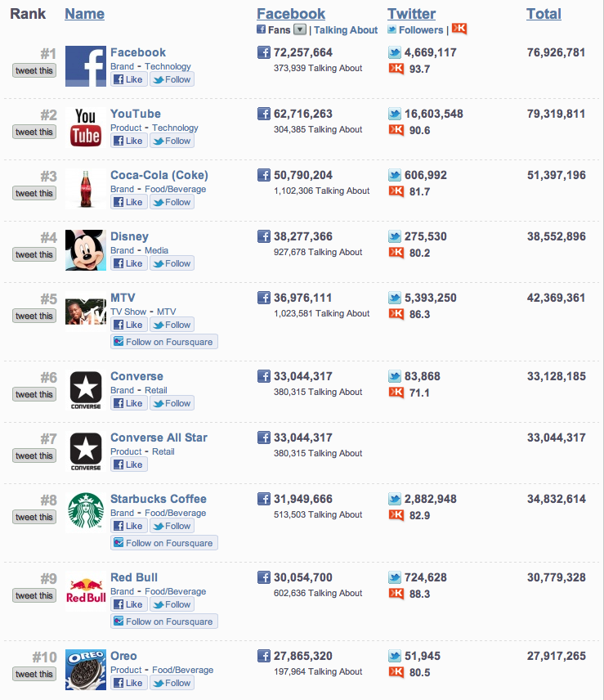This screenshot has width=604, height=700.
Task: Click tweet this beside the #1 Facebook entry
Action: [34, 70]
